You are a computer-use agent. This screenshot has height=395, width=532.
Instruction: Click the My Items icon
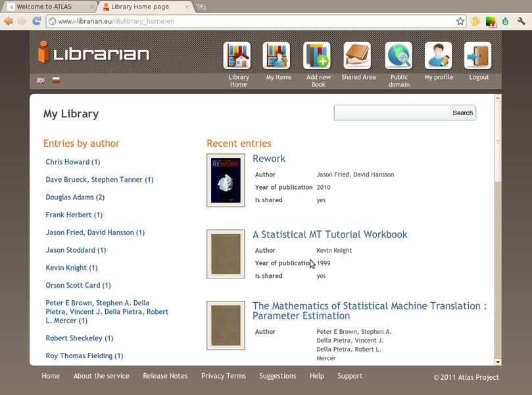(277, 56)
